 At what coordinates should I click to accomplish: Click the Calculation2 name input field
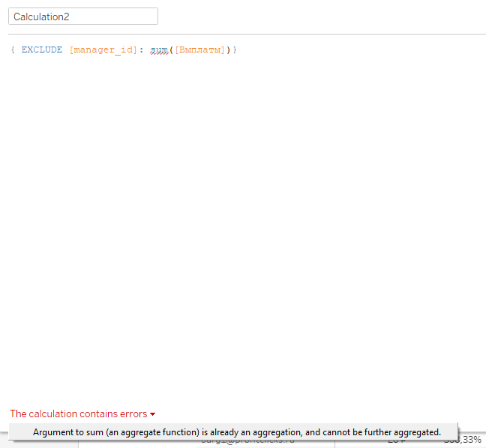pyautogui.click(x=83, y=17)
